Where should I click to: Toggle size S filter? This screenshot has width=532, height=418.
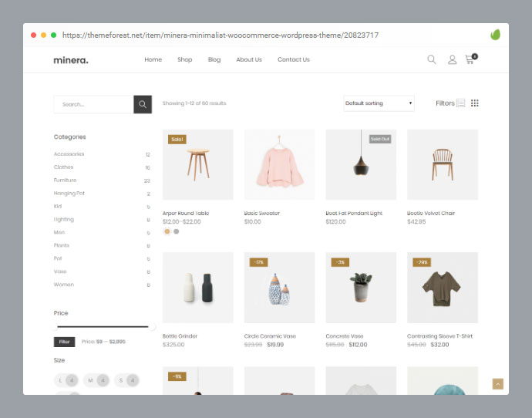(x=126, y=380)
